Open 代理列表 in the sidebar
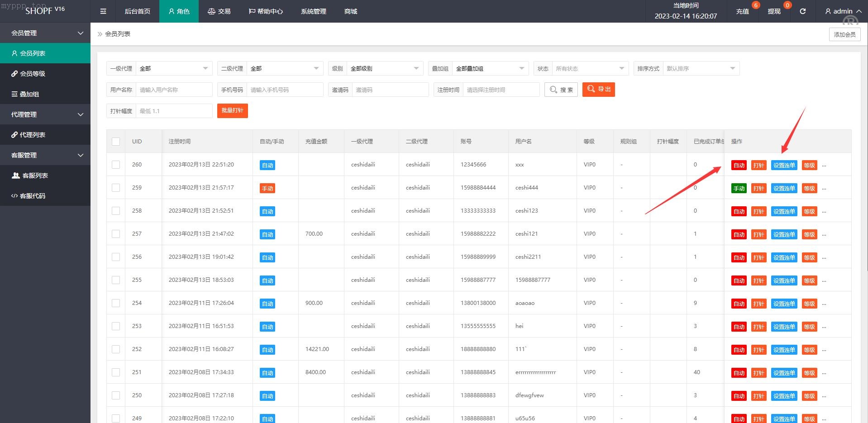 [32, 135]
